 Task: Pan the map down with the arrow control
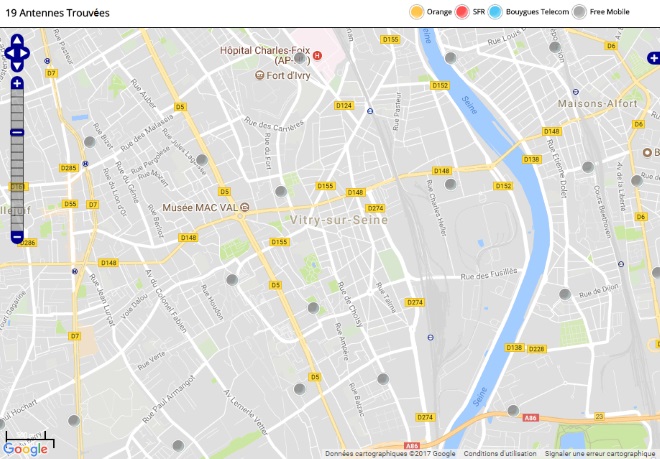click(x=17, y=67)
